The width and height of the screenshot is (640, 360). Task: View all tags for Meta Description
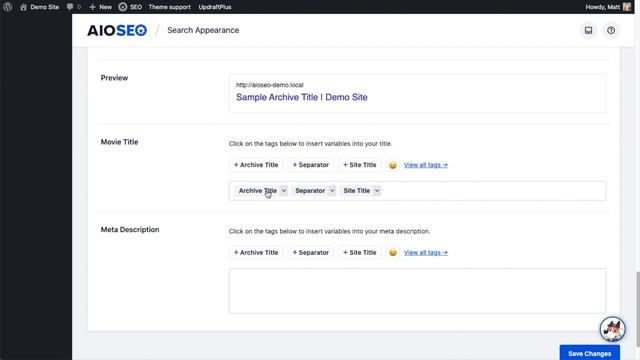pos(426,253)
